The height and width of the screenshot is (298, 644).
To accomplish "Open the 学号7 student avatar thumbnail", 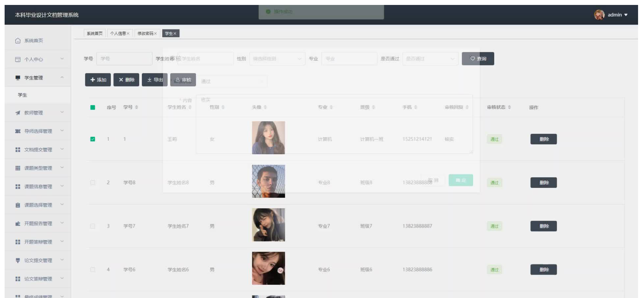I will click(268, 225).
